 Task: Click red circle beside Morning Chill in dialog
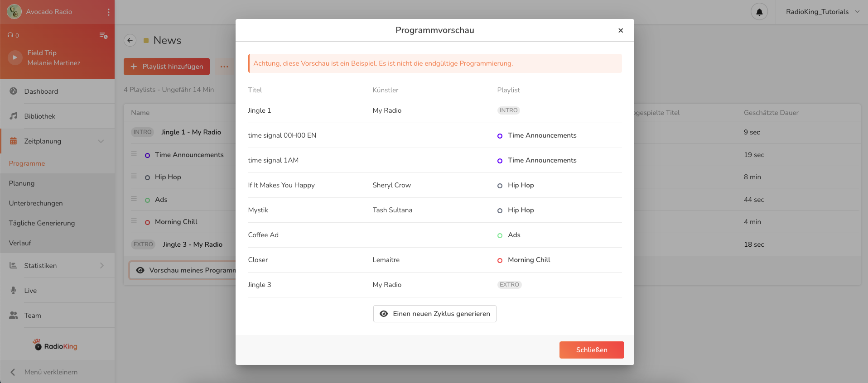[500, 260]
